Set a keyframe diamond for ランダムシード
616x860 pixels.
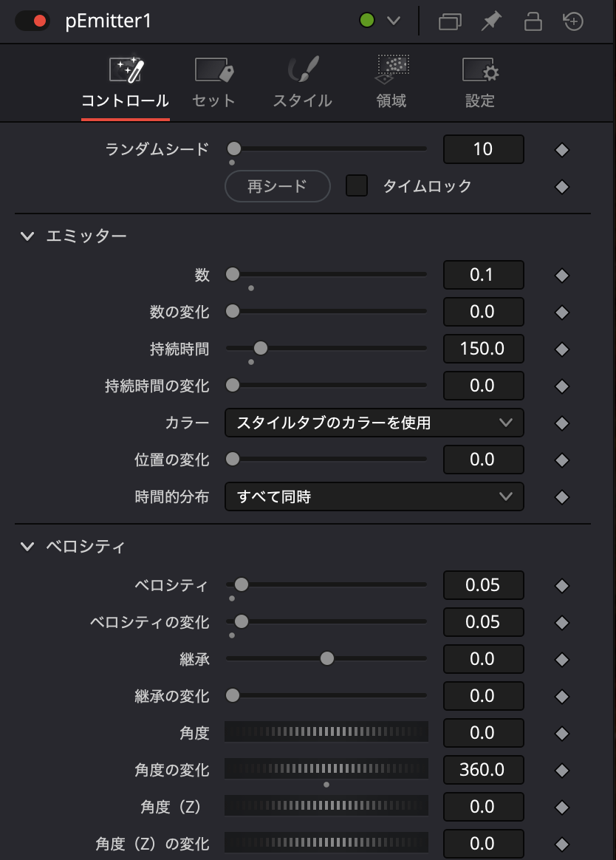coord(562,149)
